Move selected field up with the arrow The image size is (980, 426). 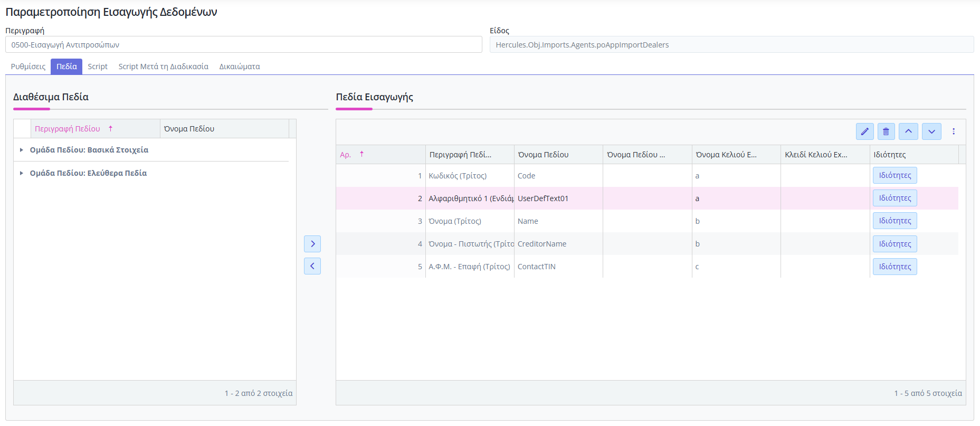tap(908, 131)
